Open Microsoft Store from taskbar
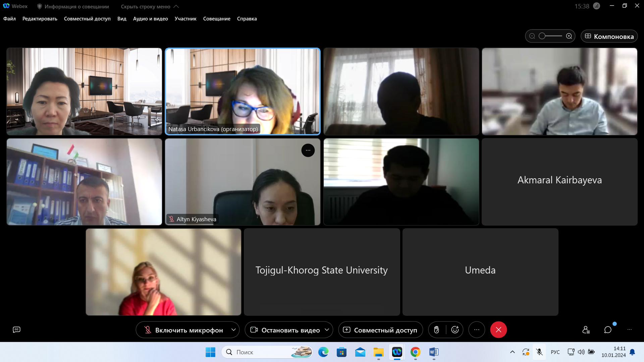Image resolution: width=644 pixels, height=362 pixels. click(342, 352)
